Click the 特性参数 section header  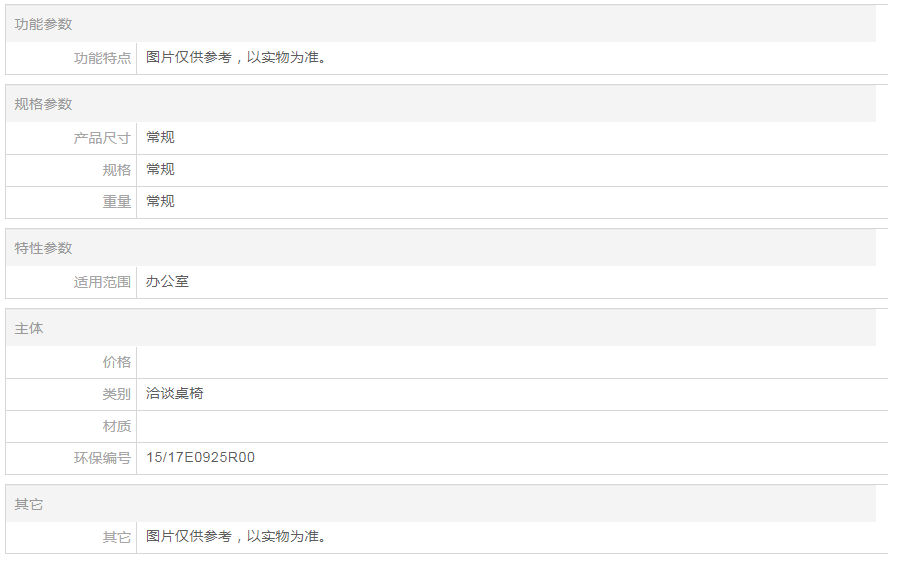[43, 248]
